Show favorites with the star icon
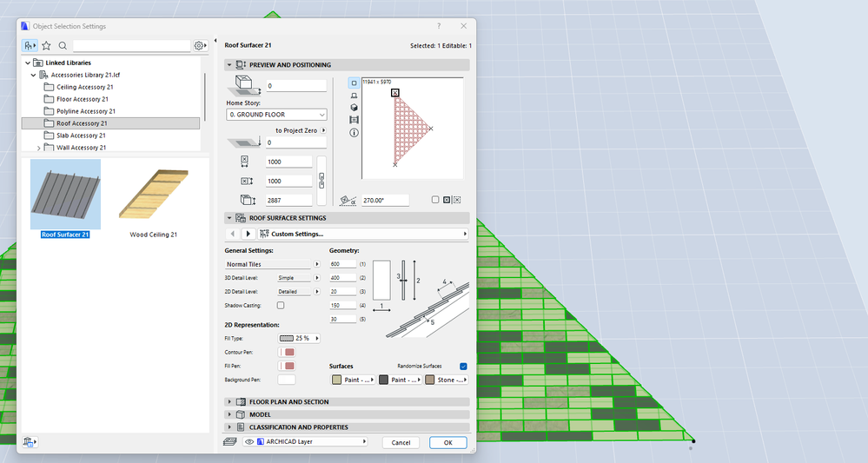 [47, 45]
